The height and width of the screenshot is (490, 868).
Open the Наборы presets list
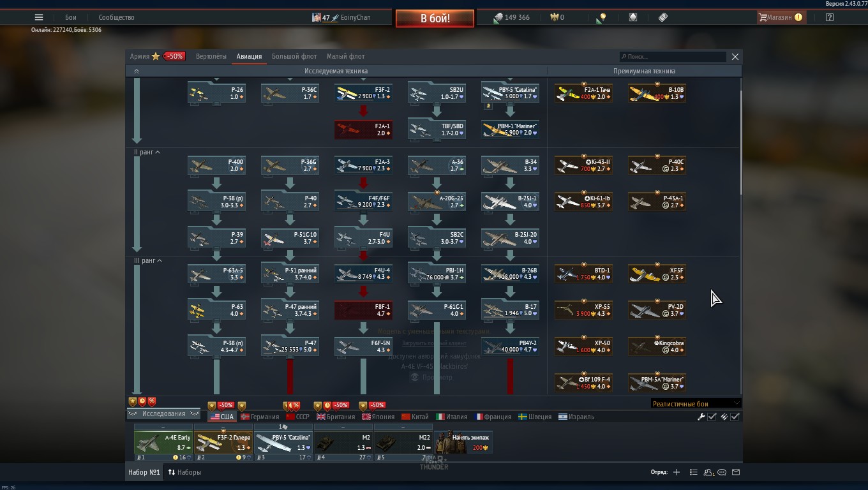184,472
